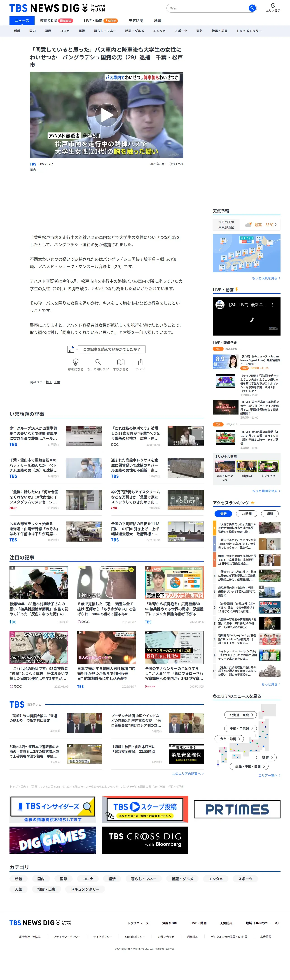Image resolution: width=290 pixels, height=980 pixels.
Task: Click the TBS NEWS DIG footer logo
Action: (40, 923)
